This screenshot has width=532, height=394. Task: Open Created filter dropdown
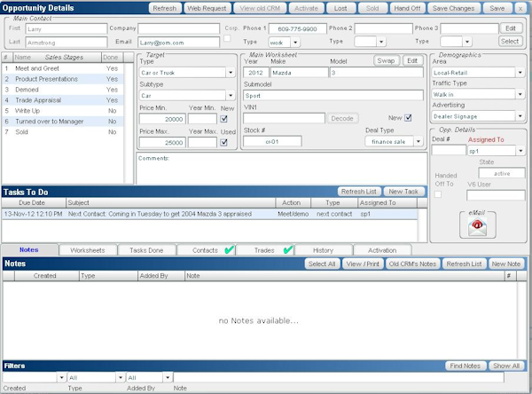point(61,377)
